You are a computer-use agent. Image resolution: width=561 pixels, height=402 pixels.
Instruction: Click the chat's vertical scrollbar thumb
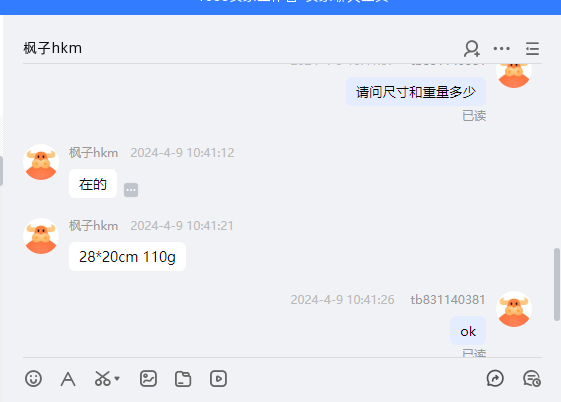[x=557, y=284]
